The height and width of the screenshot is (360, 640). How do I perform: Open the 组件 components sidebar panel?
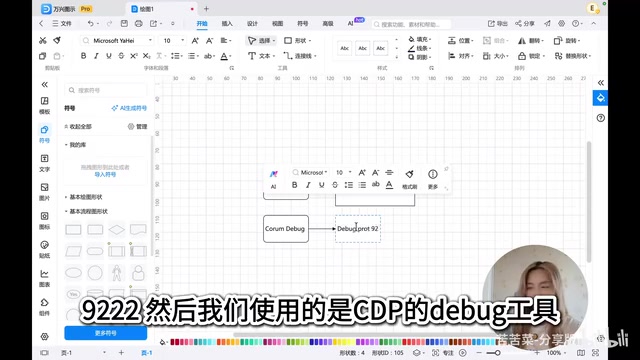click(x=44, y=307)
